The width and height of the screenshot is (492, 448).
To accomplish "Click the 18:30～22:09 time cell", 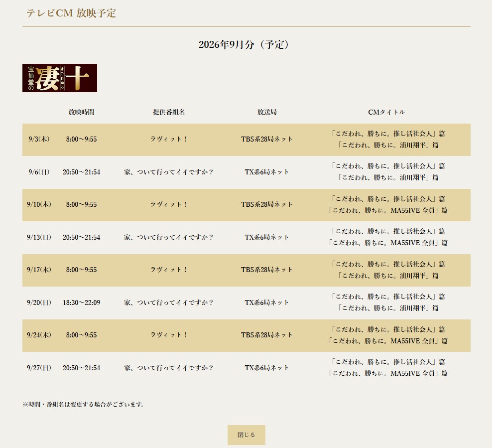I will [x=82, y=302].
